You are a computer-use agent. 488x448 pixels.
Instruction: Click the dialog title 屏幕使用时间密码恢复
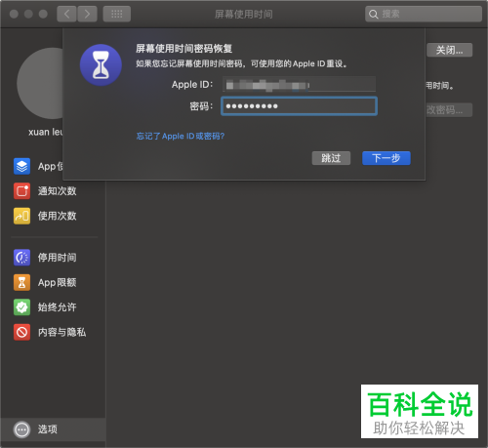click(183, 49)
